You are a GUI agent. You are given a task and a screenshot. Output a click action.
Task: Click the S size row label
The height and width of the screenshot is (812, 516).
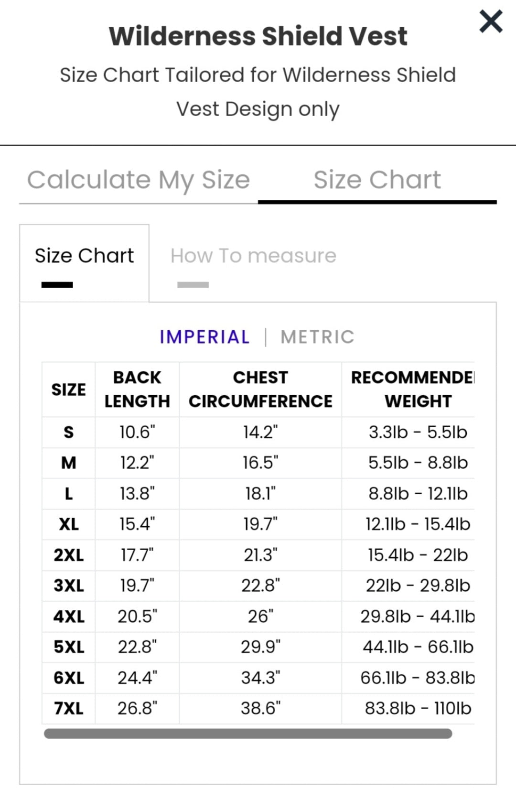pos(68,433)
